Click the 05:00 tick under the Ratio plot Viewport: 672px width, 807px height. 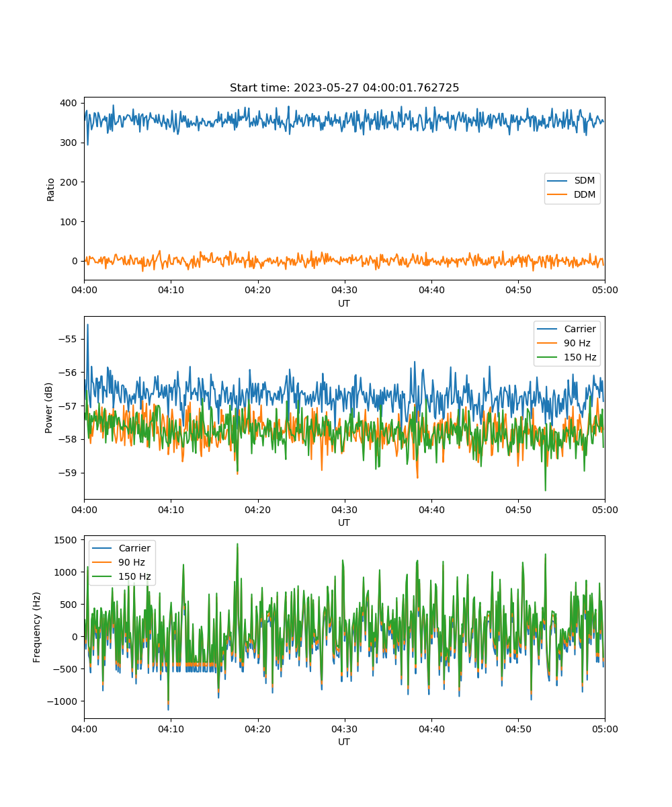click(x=605, y=291)
